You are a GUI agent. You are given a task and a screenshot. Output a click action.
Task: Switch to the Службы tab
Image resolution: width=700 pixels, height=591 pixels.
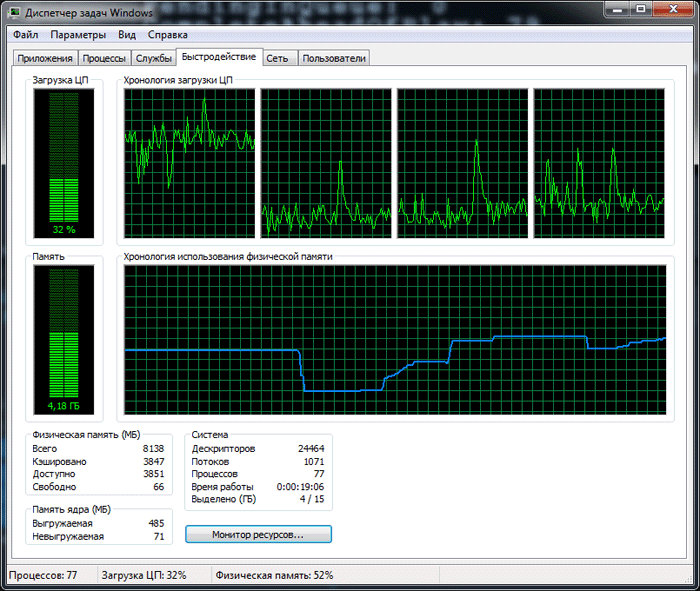coord(154,58)
